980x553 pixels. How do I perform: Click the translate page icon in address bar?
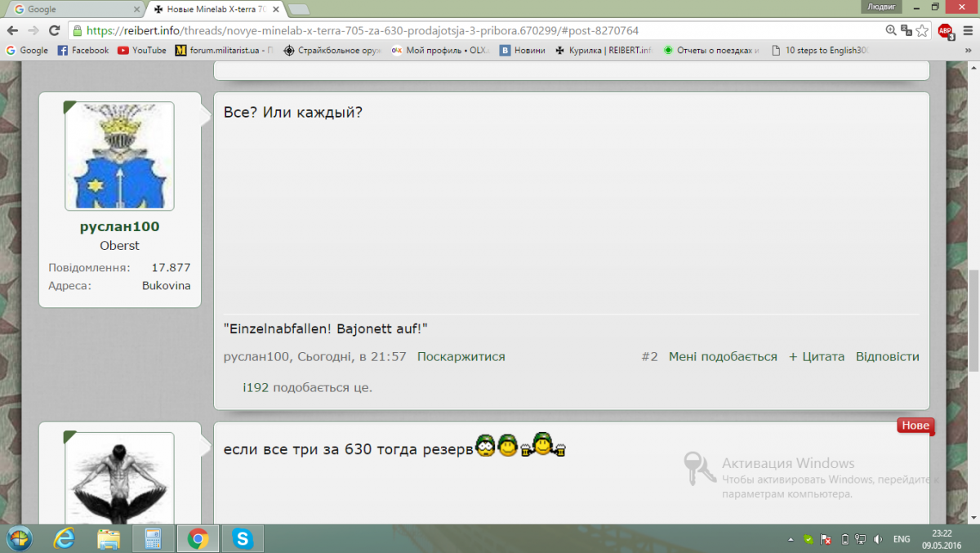point(906,31)
